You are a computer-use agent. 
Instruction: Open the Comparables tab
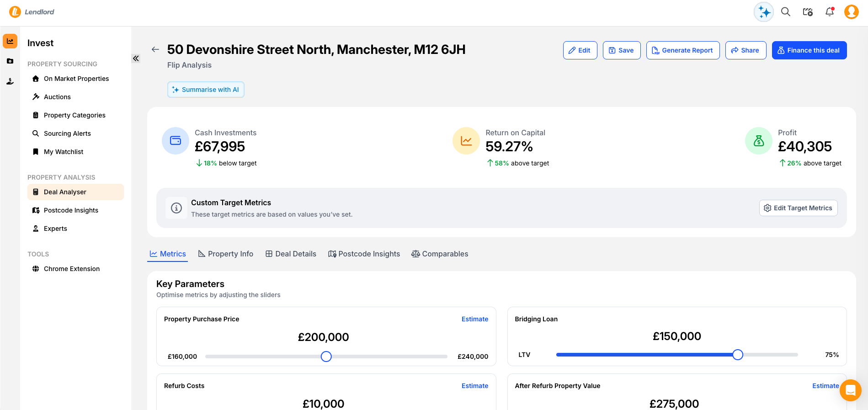[440, 254]
